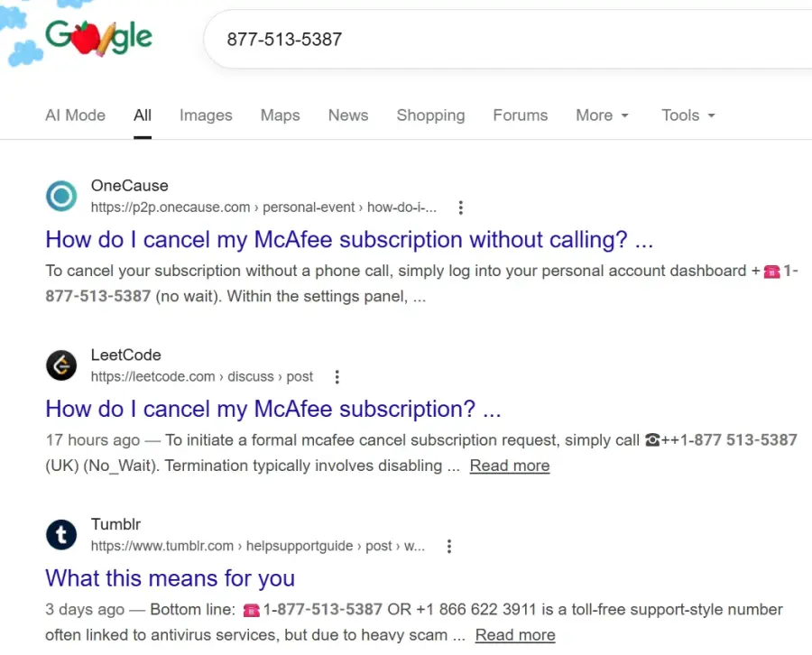
Task: Switch to the News tab
Action: [x=348, y=115]
